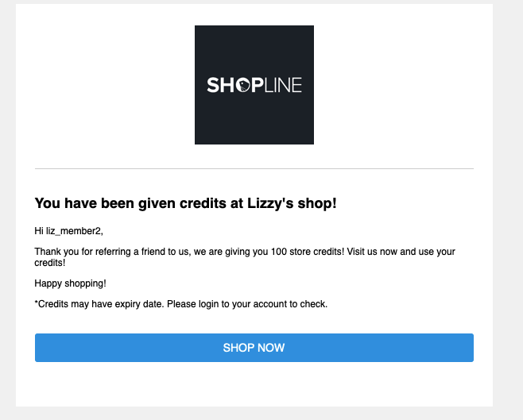This screenshot has height=420, width=523.
Task: Click the price-tag icon inside the SHOPLINE logo
Action: pos(243,85)
